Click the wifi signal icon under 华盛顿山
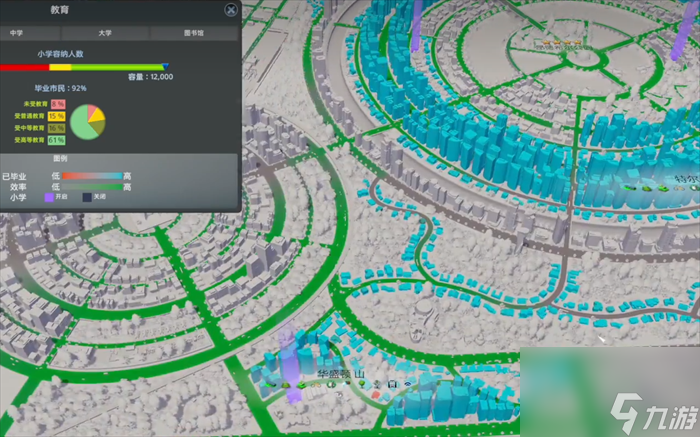This screenshot has height=437, width=700. (408, 384)
